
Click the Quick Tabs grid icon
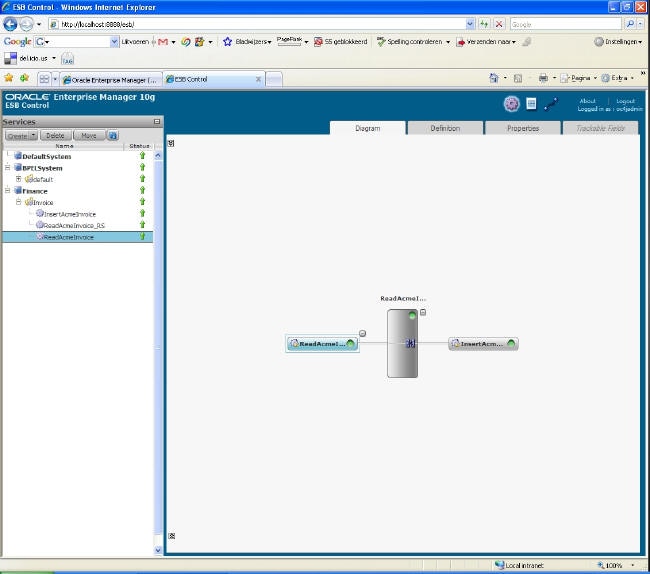click(44, 79)
